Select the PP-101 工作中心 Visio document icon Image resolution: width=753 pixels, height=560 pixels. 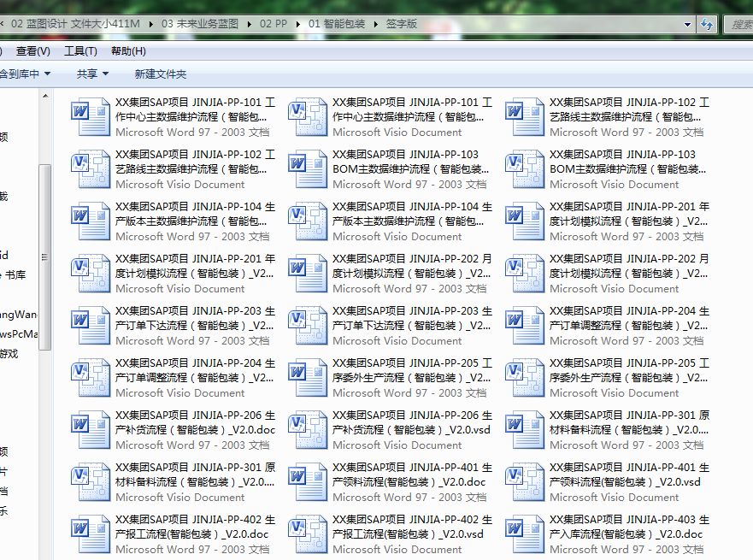click(x=308, y=117)
